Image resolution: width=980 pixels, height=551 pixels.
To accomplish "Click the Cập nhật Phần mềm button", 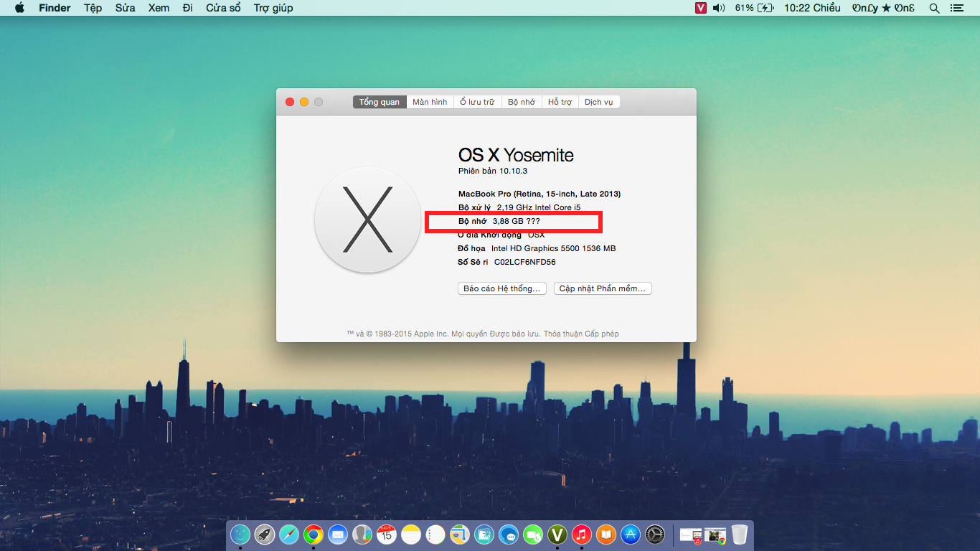I will click(x=603, y=288).
